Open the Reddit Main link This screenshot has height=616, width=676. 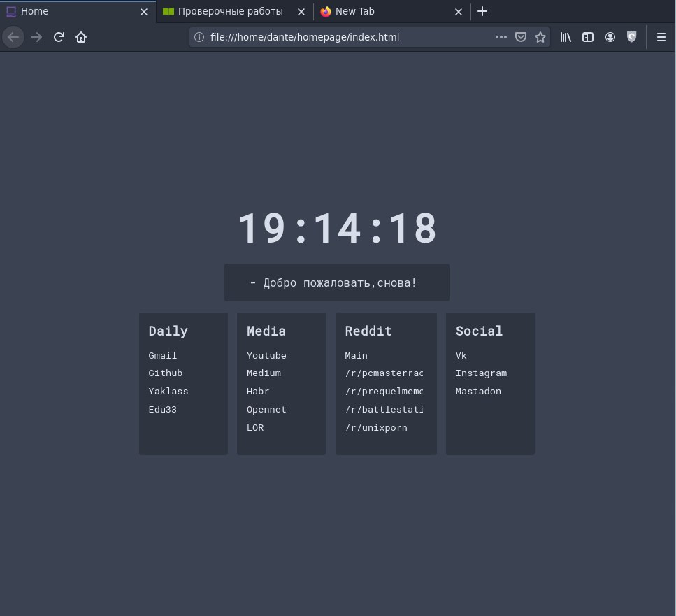click(356, 356)
